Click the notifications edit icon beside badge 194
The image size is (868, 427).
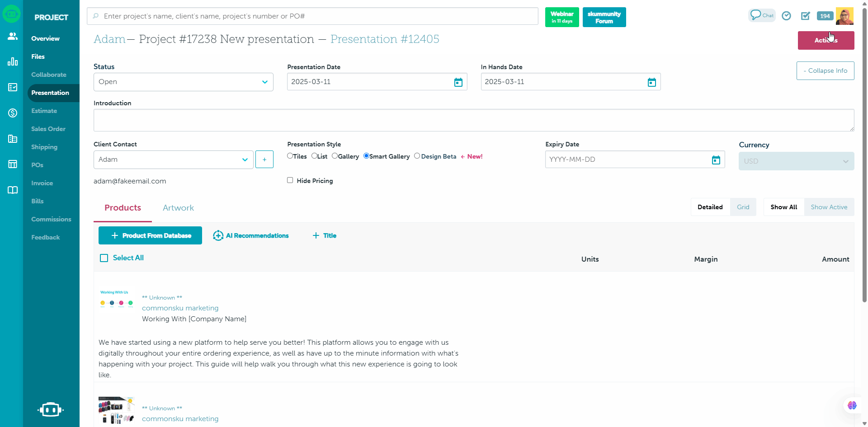(x=805, y=16)
